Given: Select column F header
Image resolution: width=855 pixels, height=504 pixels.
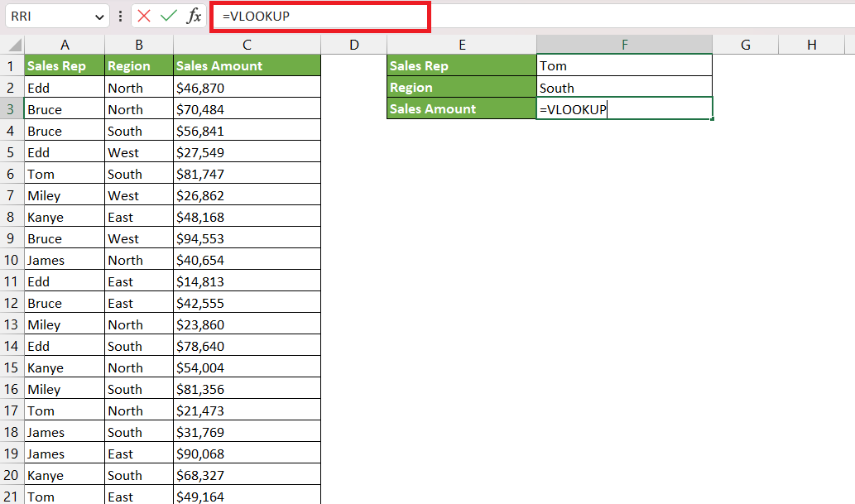Looking at the screenshot, I should 624,45.
